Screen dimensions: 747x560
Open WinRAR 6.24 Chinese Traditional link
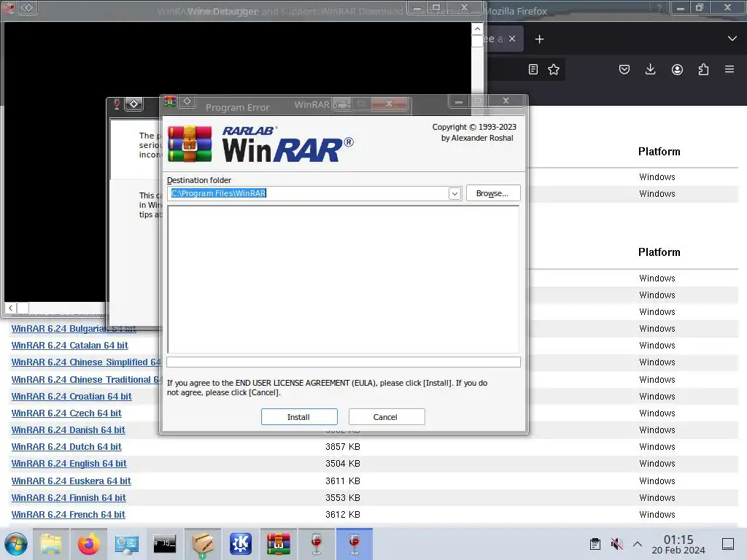87,379
